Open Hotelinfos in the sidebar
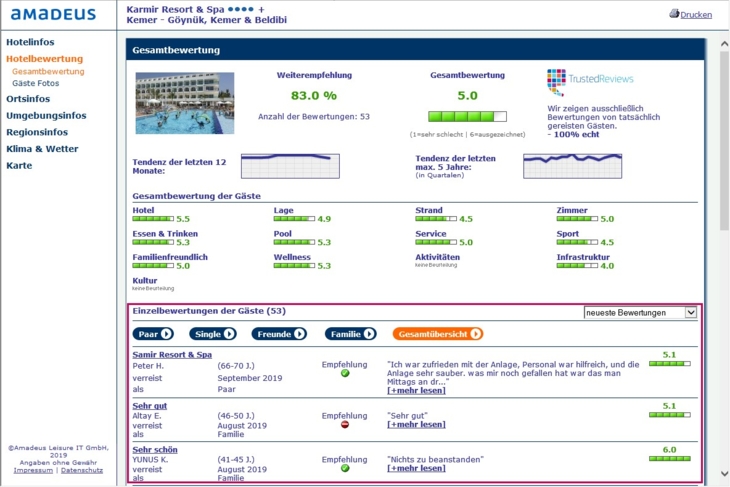This screenshot has height=487, width=730. (x=30, y=42)
